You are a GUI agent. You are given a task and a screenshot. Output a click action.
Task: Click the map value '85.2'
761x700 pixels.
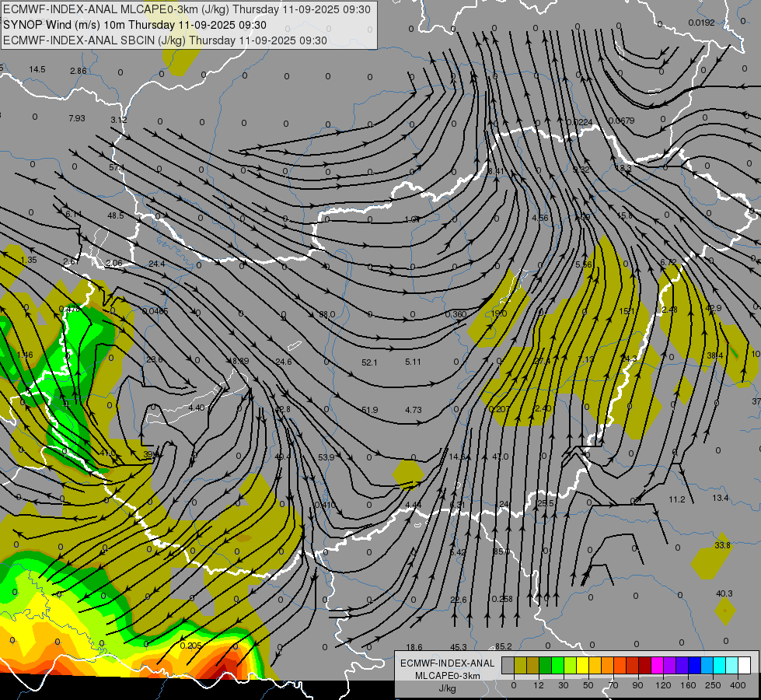[x=503, y=646]
